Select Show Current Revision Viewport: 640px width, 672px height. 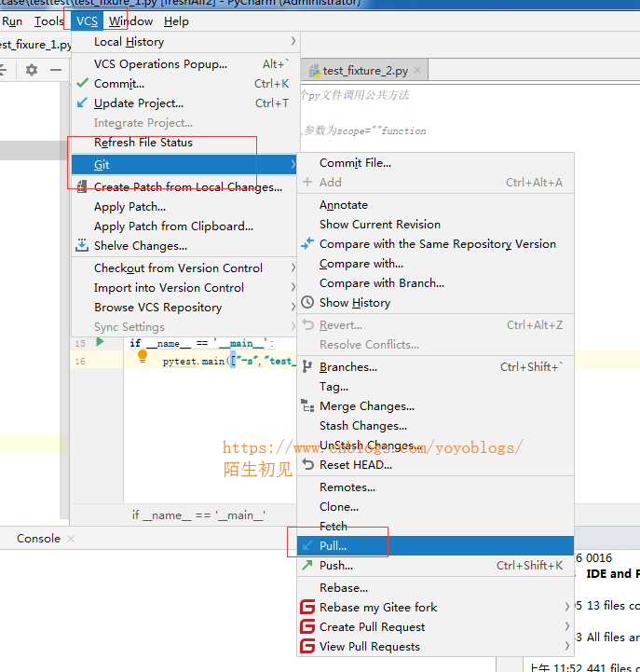coord(435,224)
